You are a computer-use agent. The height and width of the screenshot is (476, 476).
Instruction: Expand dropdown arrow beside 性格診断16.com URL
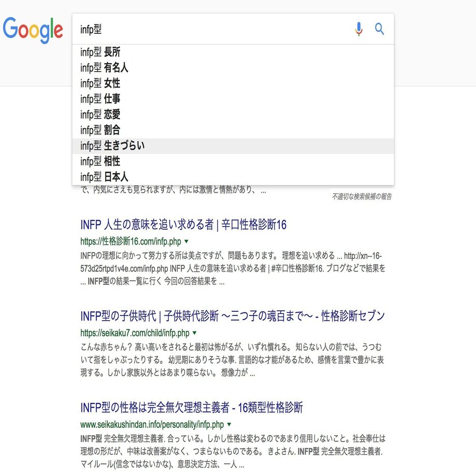(x=186, y=242)
